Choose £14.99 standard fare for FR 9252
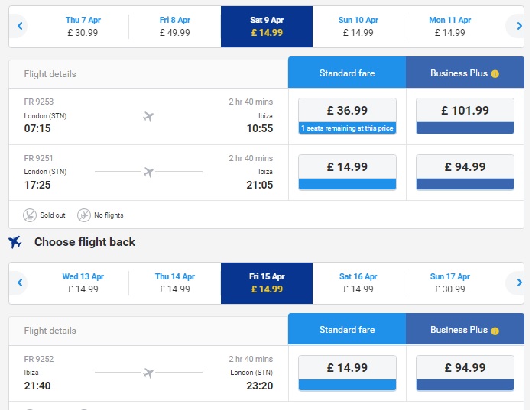The width and height of the screenshot is (532, 410). pos(347,373)
